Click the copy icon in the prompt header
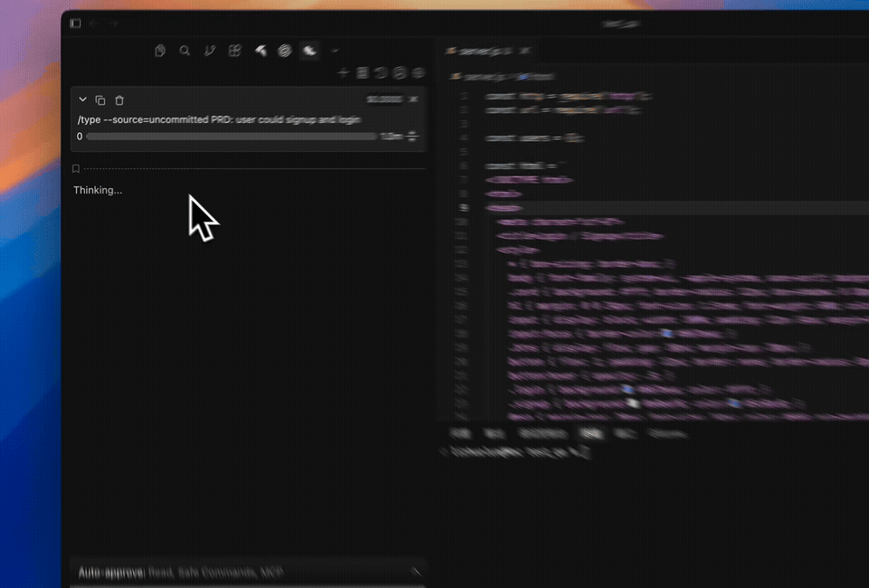This screenshot has width=869, height=588. click(x=100, y=100)
